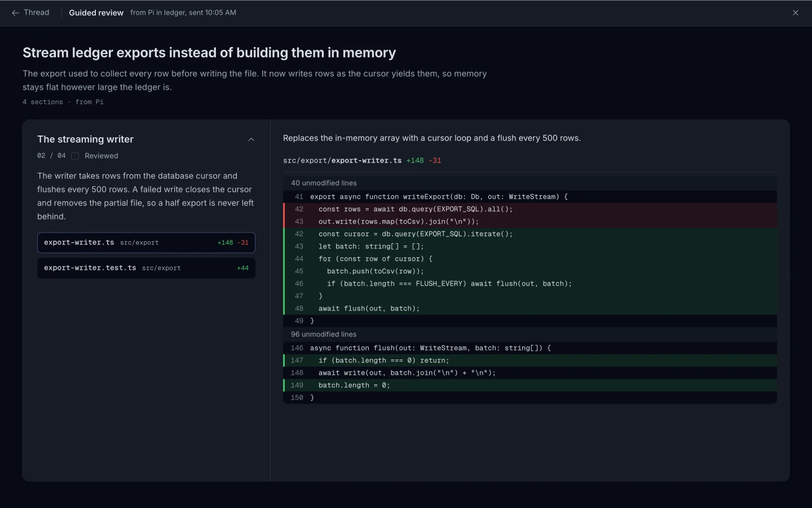This screenshot has height=508, width=812.
Task: Expand the 96 unmodified lines
Action: 530,334
